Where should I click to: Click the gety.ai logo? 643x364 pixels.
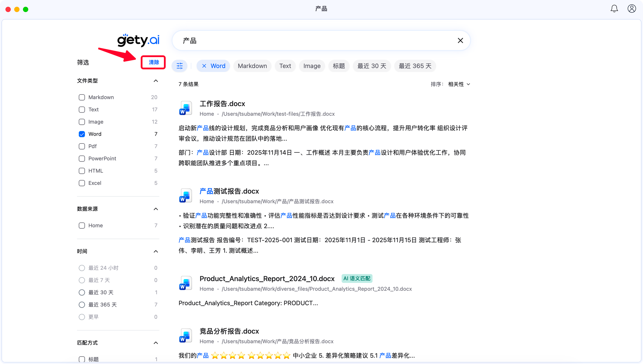pyautogui.click(x=138, y=40)
